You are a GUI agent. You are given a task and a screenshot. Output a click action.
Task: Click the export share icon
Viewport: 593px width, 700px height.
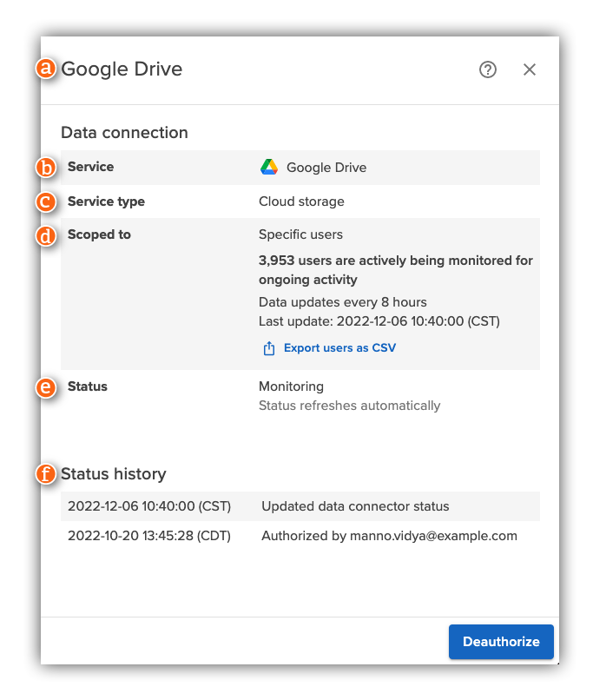[x=268, y=348]
